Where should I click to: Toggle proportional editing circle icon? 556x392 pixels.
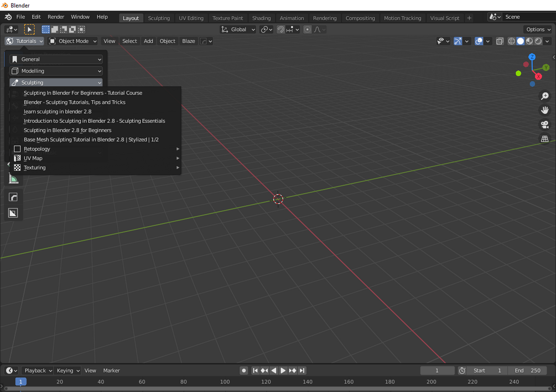tap(308, 29)
